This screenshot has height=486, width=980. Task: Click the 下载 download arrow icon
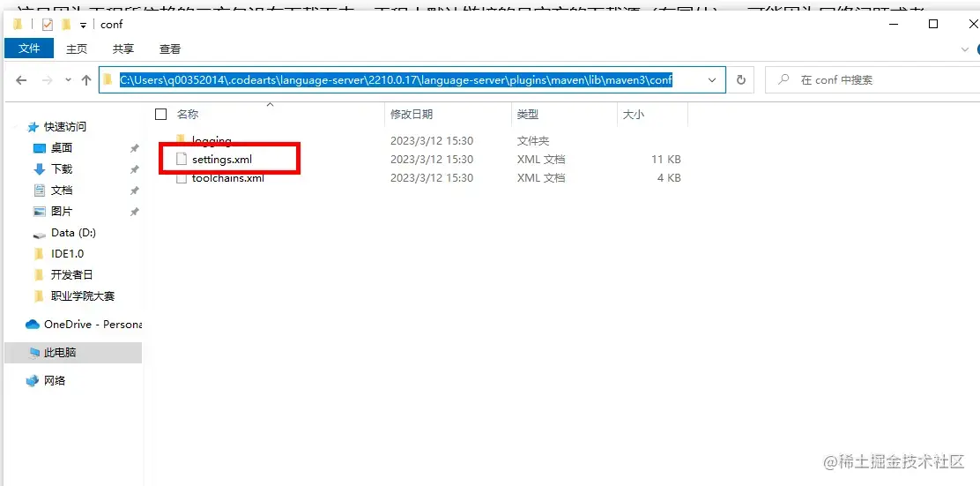(x=40, y=168)
